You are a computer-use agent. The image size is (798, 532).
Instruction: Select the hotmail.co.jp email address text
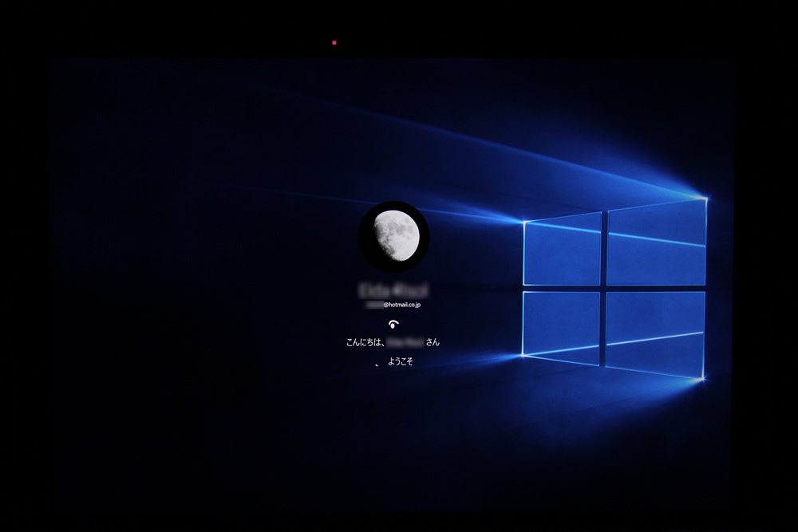393,305
